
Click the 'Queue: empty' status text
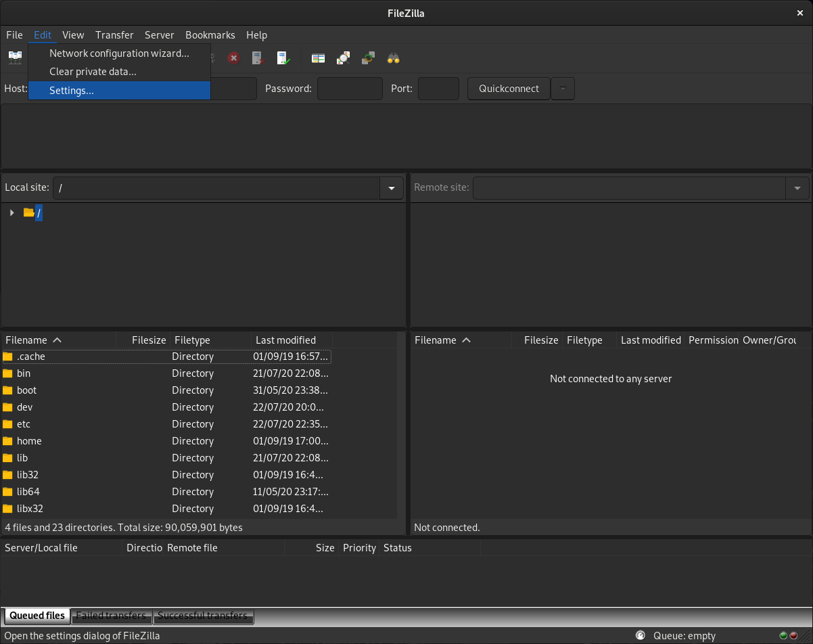click(684, 636)
